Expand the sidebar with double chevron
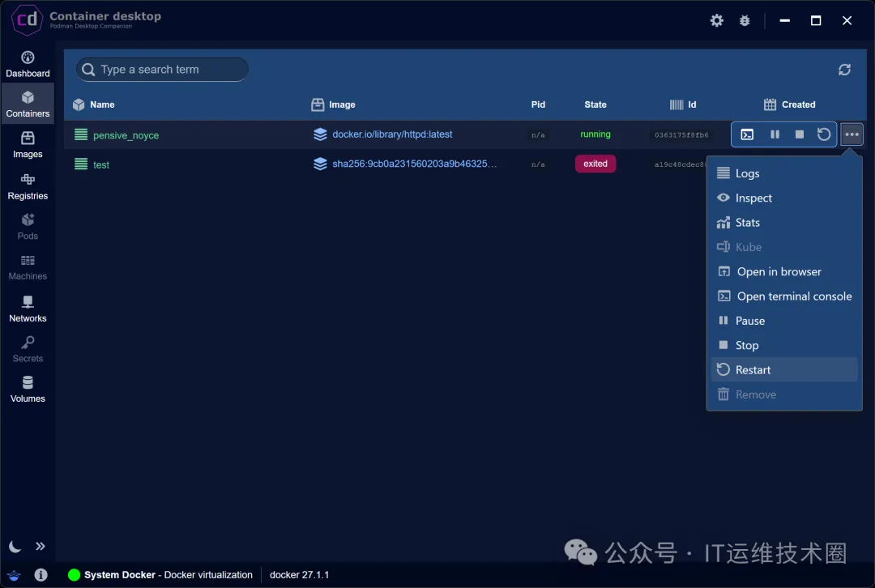The width and height of the screenshot is (875, 588). coord(41,547)
